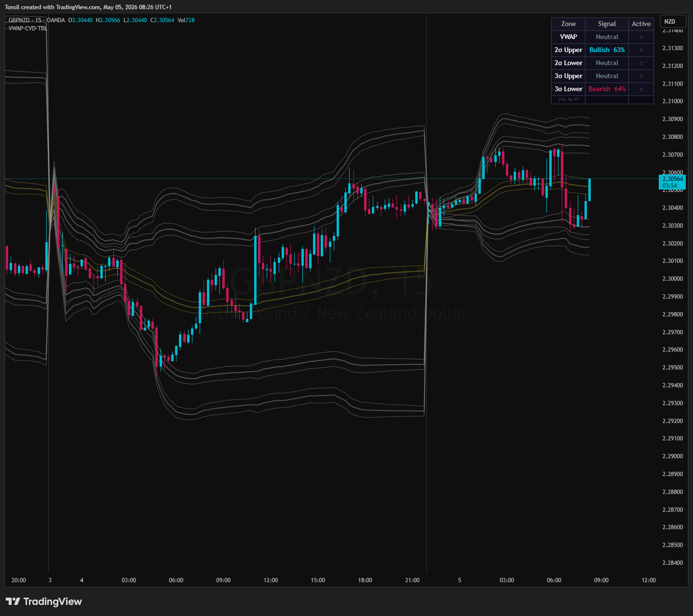693x616 pixels.
Task: Click the 'Bullish 63%' signal cell
Action: [607, 50]
